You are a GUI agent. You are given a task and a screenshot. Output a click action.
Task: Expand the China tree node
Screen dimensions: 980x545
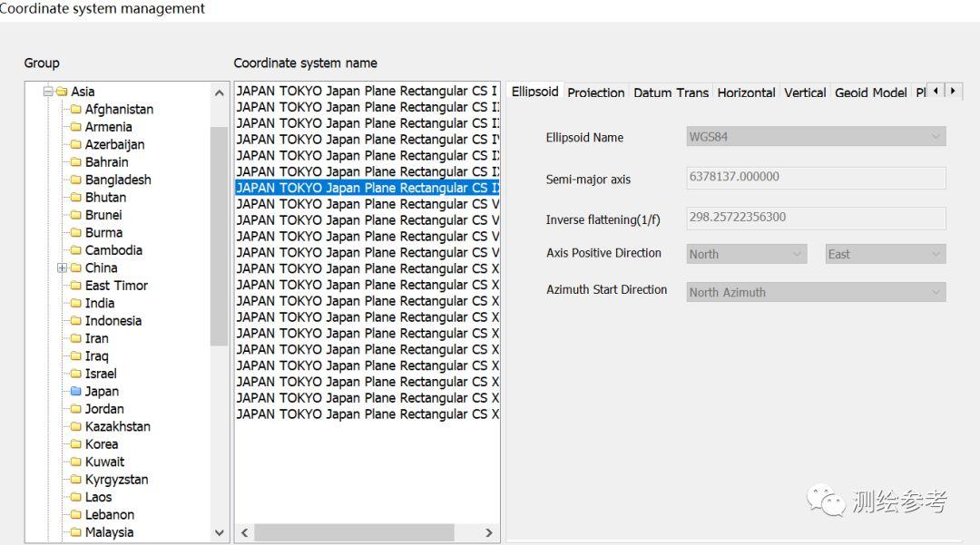[x=62, y=268]
